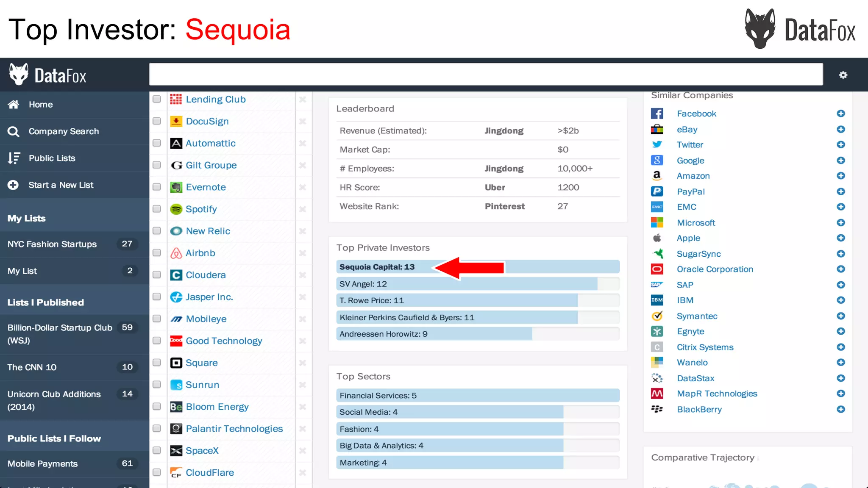
Task: Open Wanelo in Similar Companies
Action: [x=692, y=363]
